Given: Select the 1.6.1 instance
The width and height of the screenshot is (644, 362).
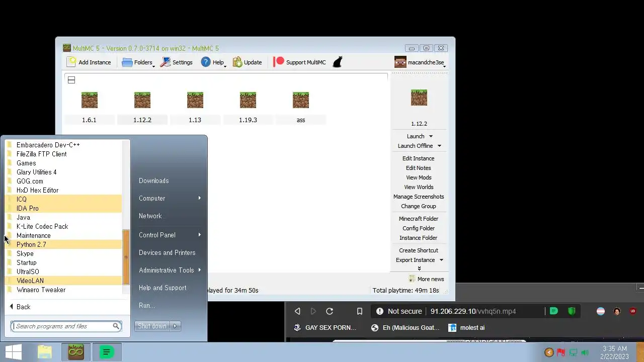Looking at the screenshot, I should pyautogui.click(x=89, y=107).
